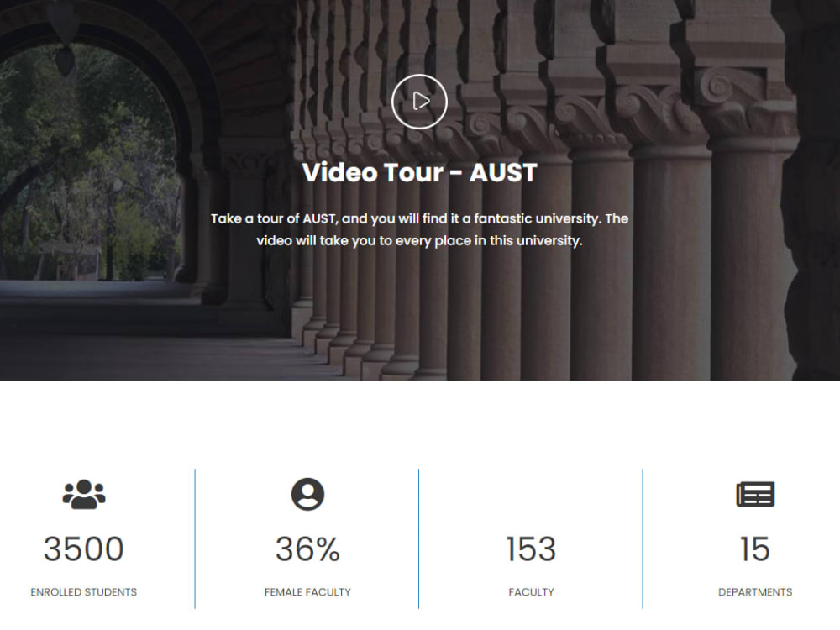840x630 pixels.
Task: Click the ENROLLED STUDENTS label
Action: tap(83, 592)
